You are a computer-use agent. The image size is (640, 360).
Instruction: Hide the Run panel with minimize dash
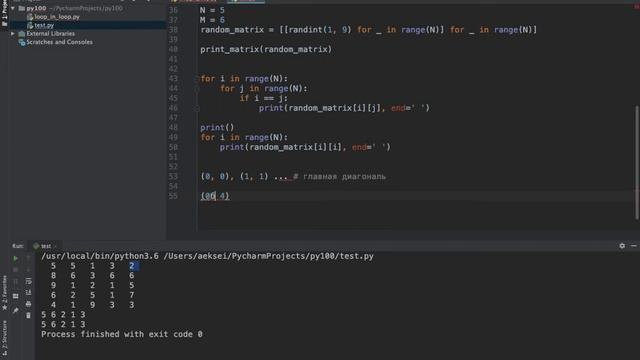tap(633, 246)
